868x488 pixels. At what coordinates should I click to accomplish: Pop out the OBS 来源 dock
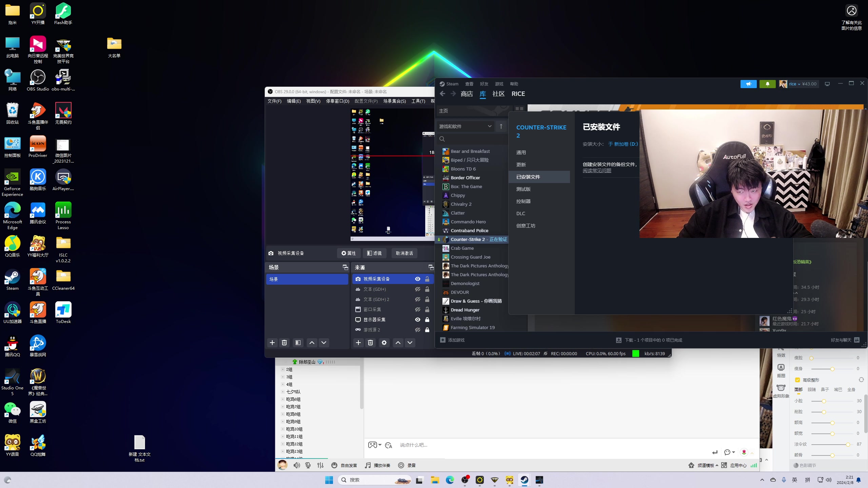431,267
